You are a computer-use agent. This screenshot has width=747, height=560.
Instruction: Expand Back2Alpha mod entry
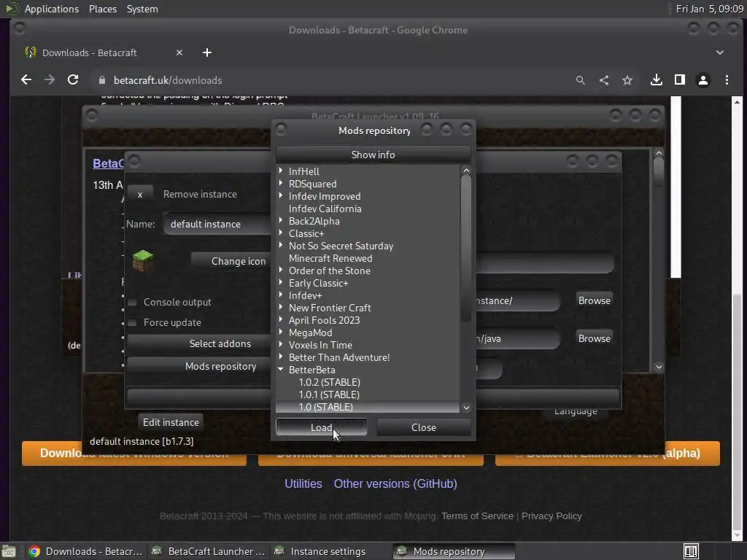(281, 220)
